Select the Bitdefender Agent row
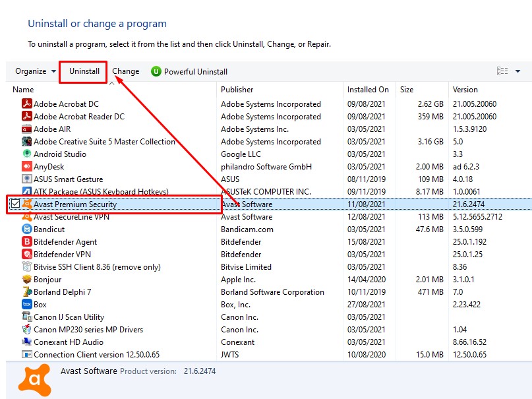This screenshot has width=532, height=399. tap(269, 241)
